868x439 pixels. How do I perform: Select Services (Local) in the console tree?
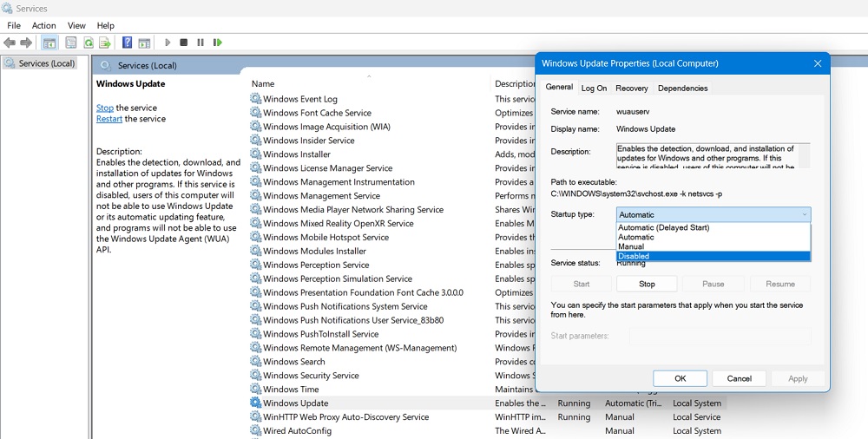coord(47,63)
